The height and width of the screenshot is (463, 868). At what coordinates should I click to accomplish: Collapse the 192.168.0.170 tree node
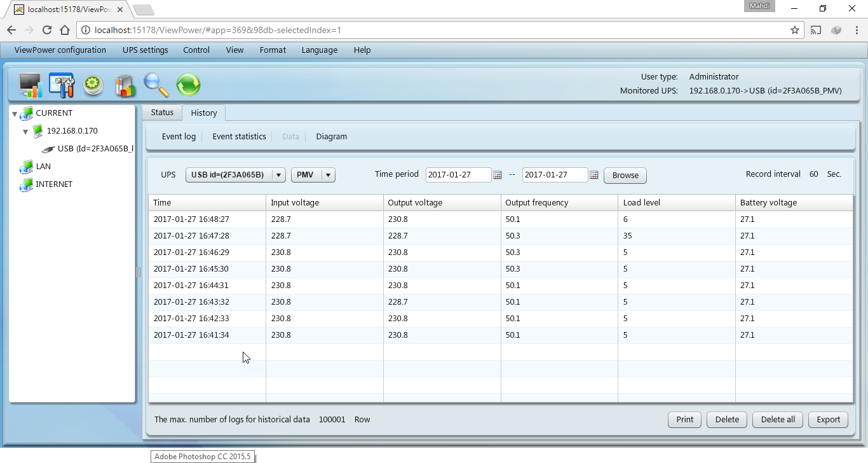click(x=25, y=132)
